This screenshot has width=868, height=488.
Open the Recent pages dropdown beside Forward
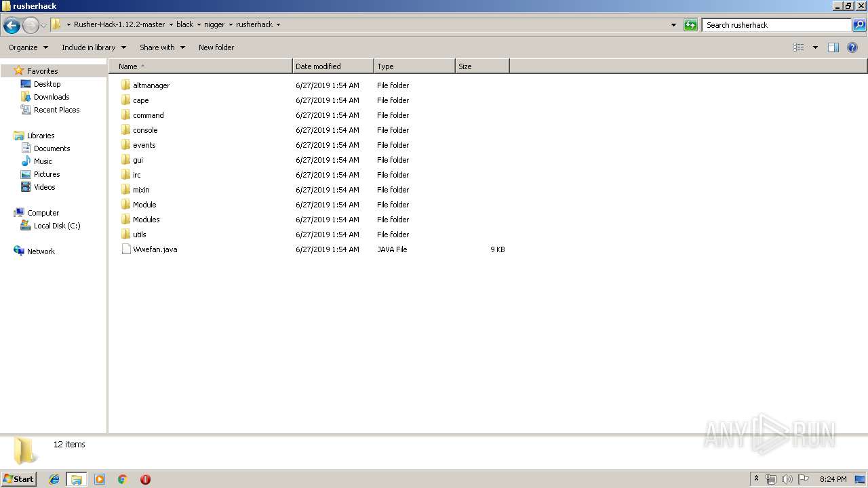43,26
